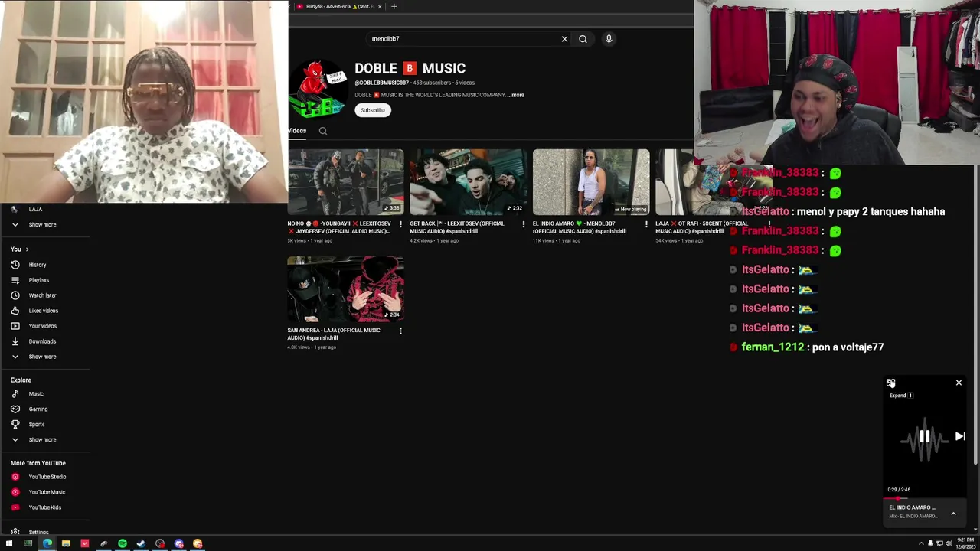
Task: Open the Watch later clock icon
Action: click(15, 295)
